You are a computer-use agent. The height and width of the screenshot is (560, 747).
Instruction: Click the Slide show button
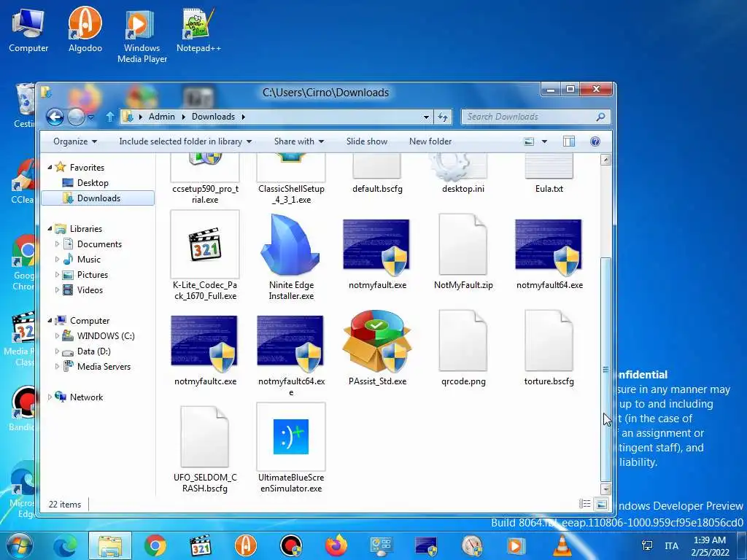367,141
